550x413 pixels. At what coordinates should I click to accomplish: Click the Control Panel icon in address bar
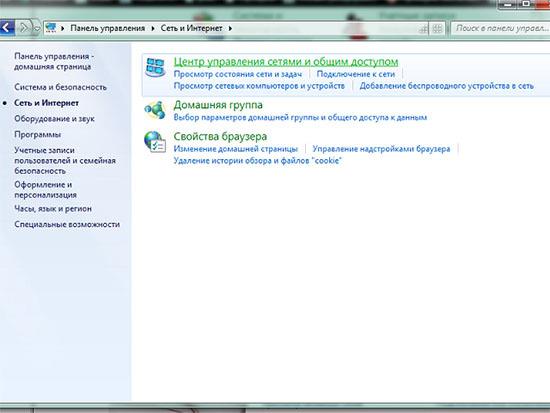click(51, 28)
